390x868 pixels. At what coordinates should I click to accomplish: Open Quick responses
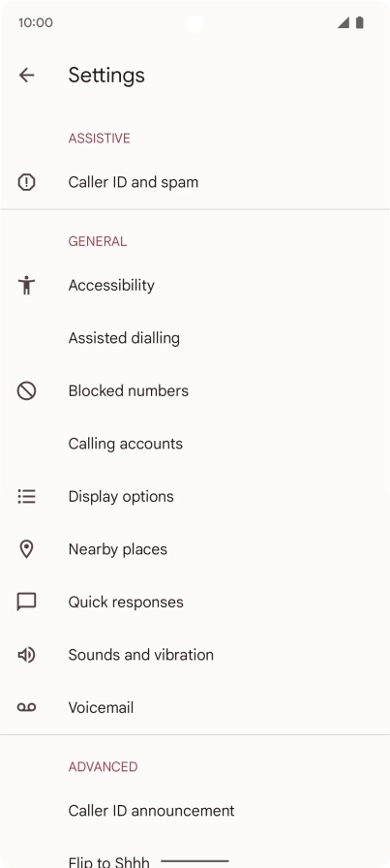pos(195,602)
